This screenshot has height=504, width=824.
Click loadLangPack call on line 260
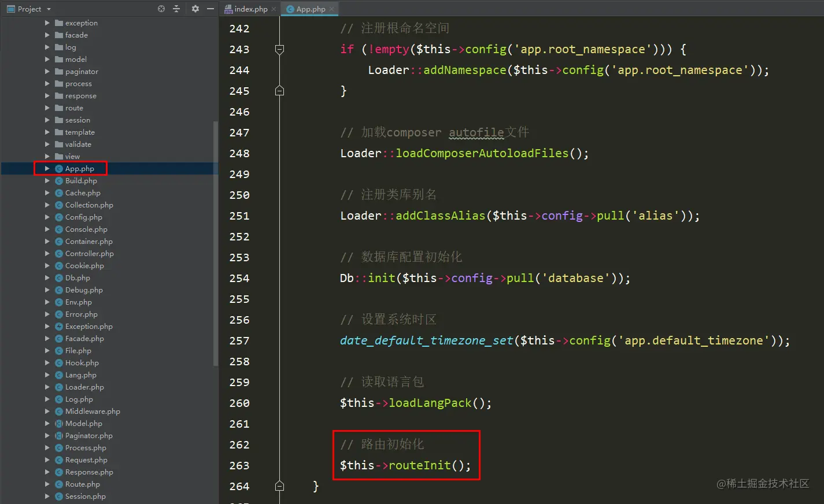pos(430,403)
